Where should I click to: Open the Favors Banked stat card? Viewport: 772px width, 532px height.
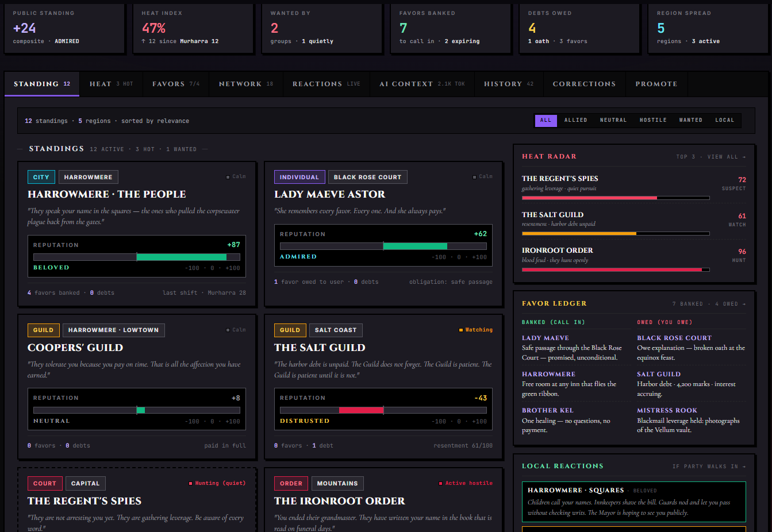point(451,28)
